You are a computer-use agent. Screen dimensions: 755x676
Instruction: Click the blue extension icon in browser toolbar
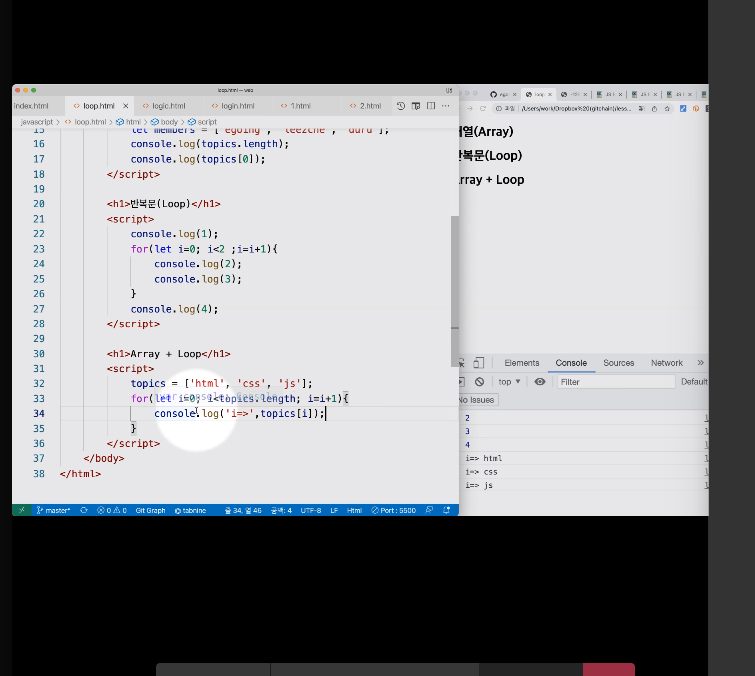(x=683, y=109)
